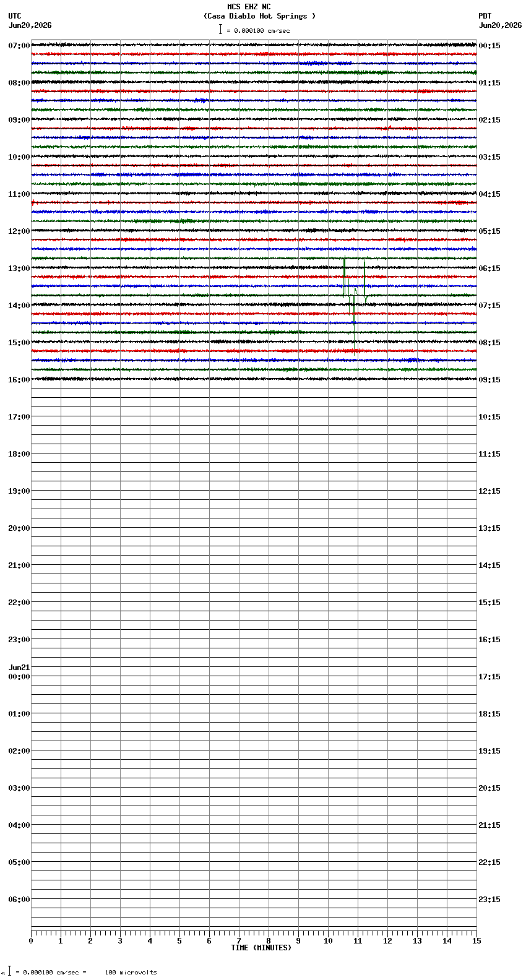Click the 11:15 PDT time label
The width and height of the screenshot is (526, 980).
(489, 454)
